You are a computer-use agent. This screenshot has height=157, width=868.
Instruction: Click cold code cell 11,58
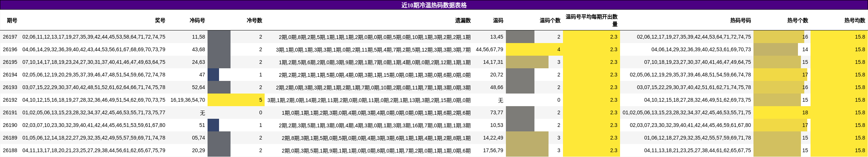(198, 37)
